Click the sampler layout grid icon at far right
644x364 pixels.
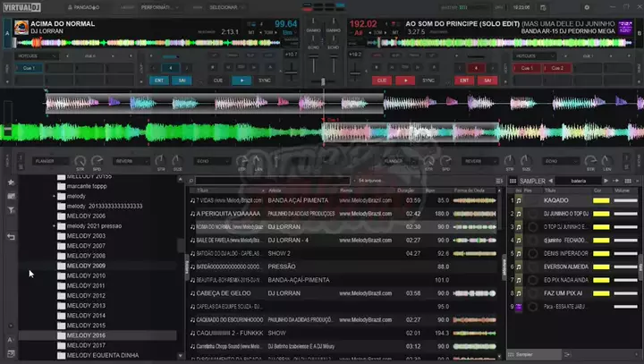pos(628,181)
